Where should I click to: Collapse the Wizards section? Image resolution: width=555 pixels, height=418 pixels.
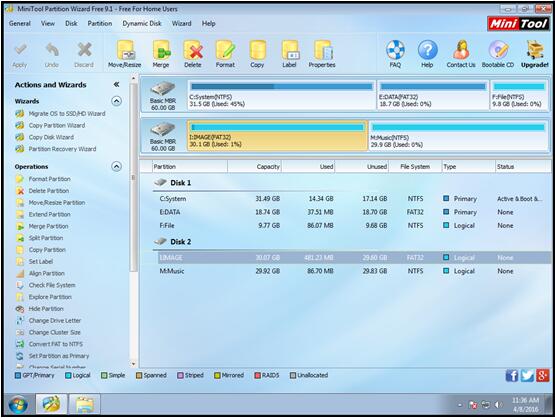(116, 101)
